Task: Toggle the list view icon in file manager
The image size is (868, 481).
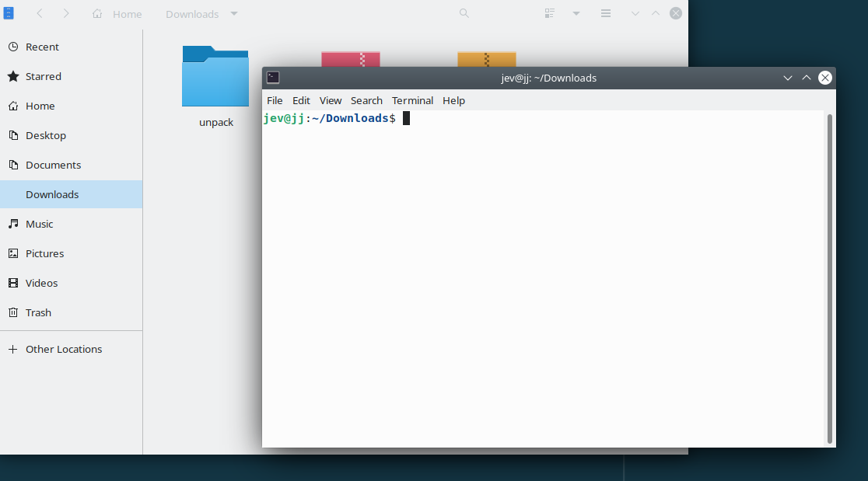Action: [550, 13]
